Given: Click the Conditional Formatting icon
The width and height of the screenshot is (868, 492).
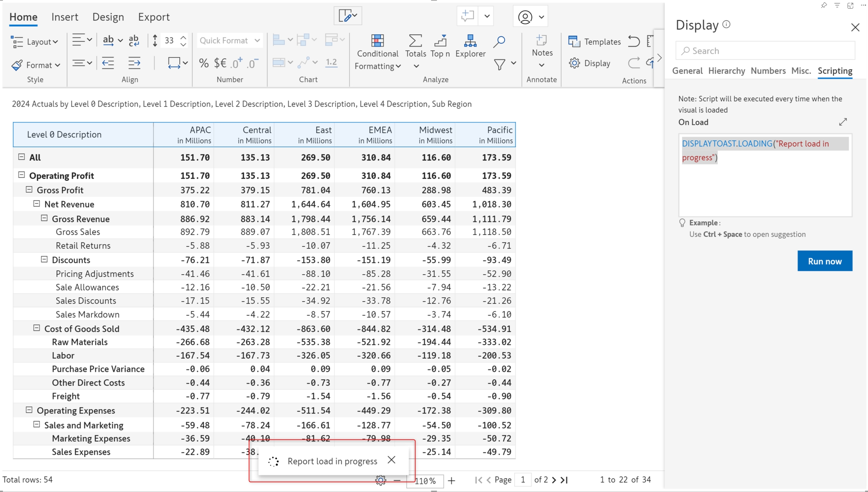Looking at the screenshot, I should 377,41.
